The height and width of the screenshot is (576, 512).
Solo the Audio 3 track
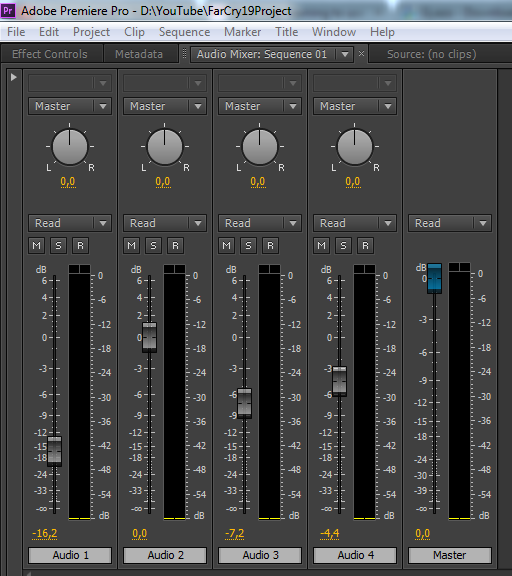(x=249, y=245)
